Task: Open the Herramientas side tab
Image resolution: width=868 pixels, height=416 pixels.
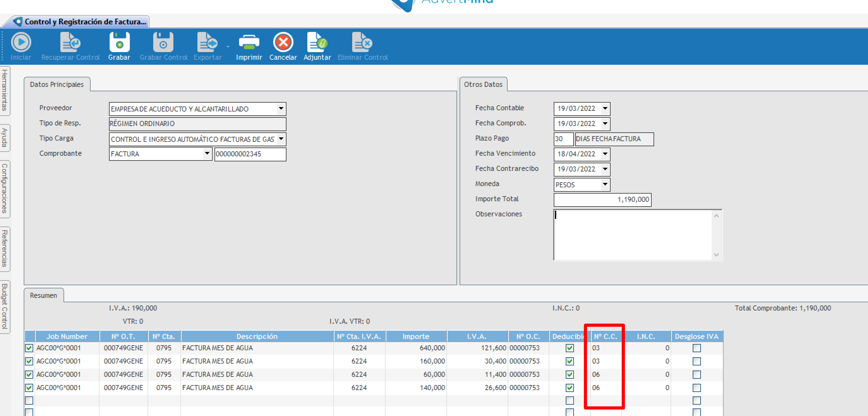Action: tap(5, 90)
